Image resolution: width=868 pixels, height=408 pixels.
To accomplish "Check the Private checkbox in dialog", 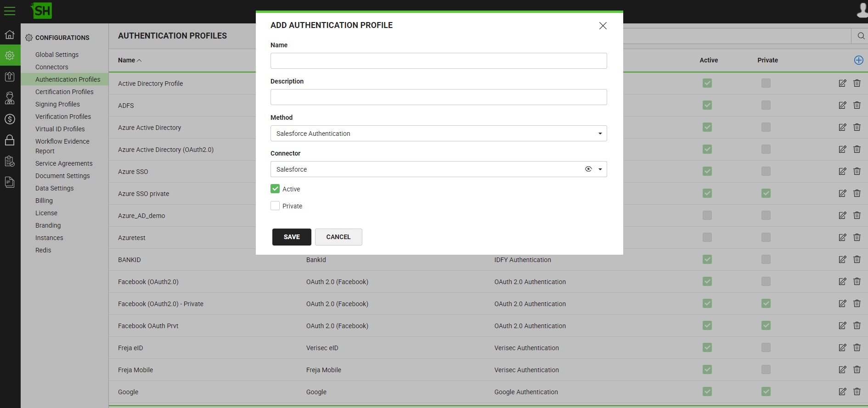I will 275,206.
